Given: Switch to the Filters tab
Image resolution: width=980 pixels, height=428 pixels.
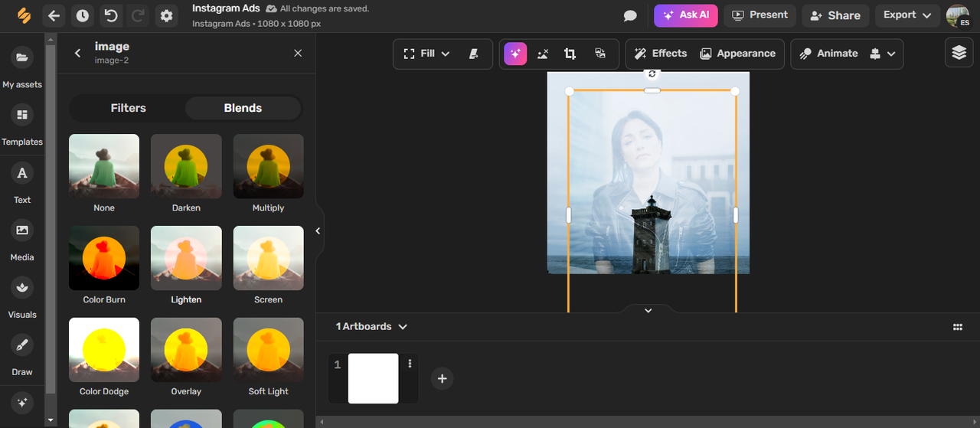Looking at the screenshot, I should click(128, 108).
